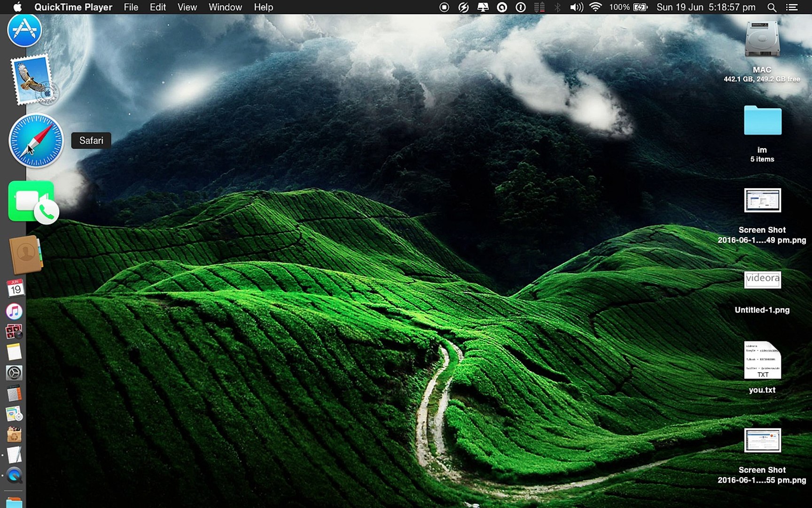Click the lightning bolt menu bar icon
Image resolution: width=812 pixels, height=508 pixels.
point(463,7)
